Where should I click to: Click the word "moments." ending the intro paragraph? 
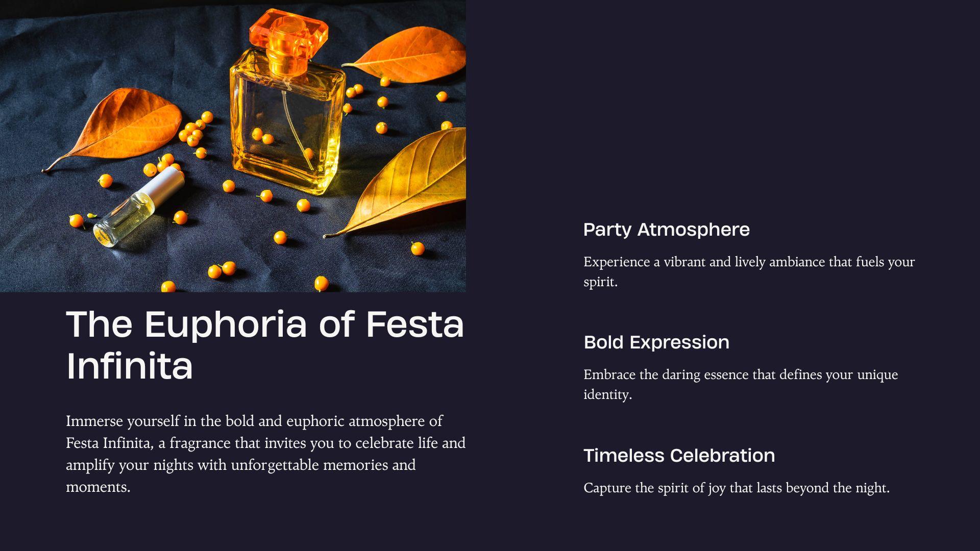coord(98,487)
